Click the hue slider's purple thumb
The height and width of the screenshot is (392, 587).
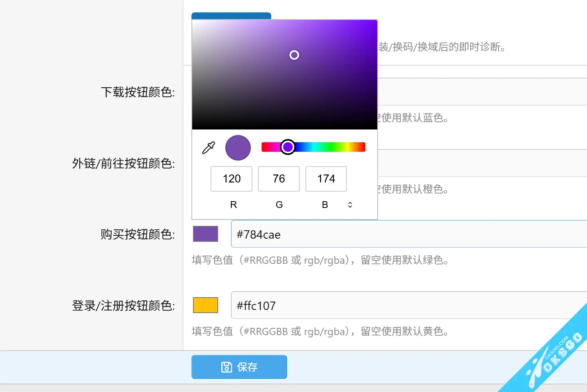coord(288,147)
